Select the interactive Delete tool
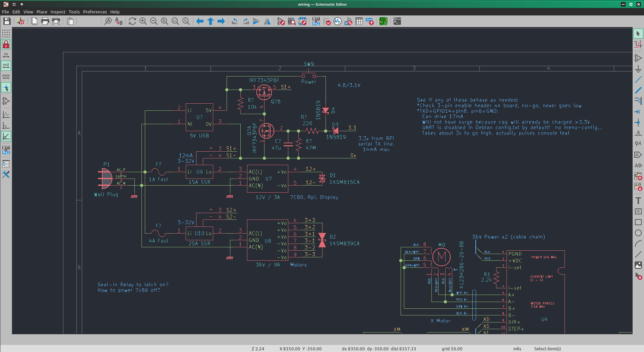The height and width of the screenshot is (352, 644). pyautogui.click(x=638, y=276)
